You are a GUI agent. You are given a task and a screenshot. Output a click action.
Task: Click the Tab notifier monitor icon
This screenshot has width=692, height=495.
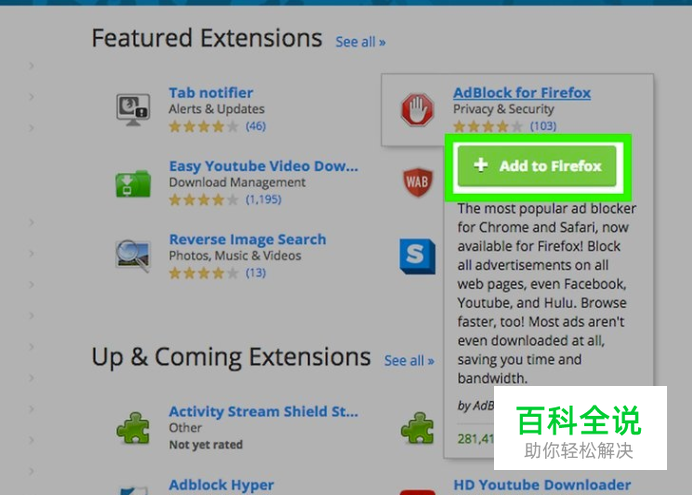point(133,109)
